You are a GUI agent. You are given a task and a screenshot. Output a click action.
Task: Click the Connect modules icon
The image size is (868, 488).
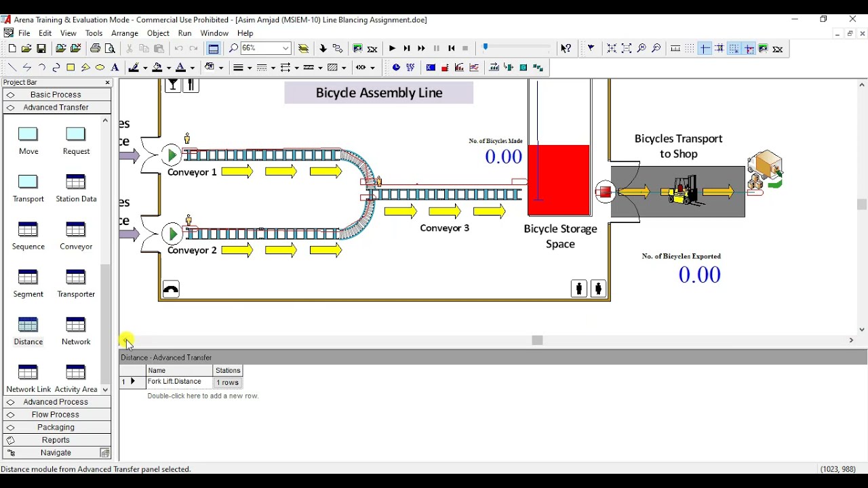tap(338, 49)
